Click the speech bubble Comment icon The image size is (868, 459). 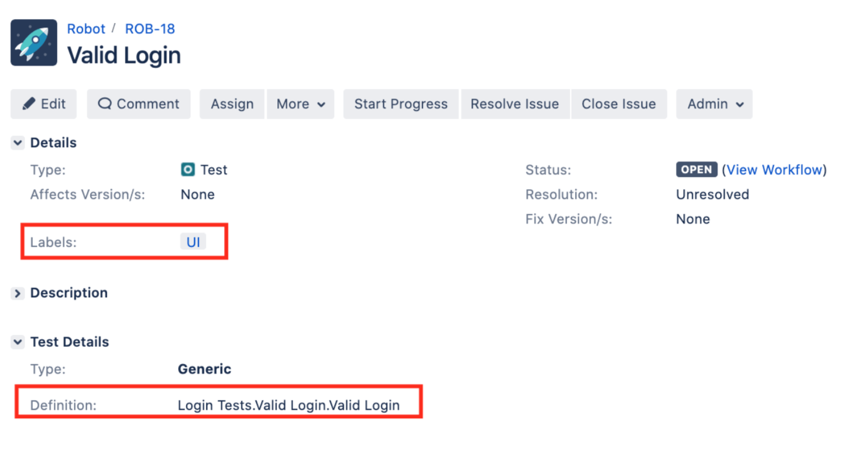(x=105, y=104)
